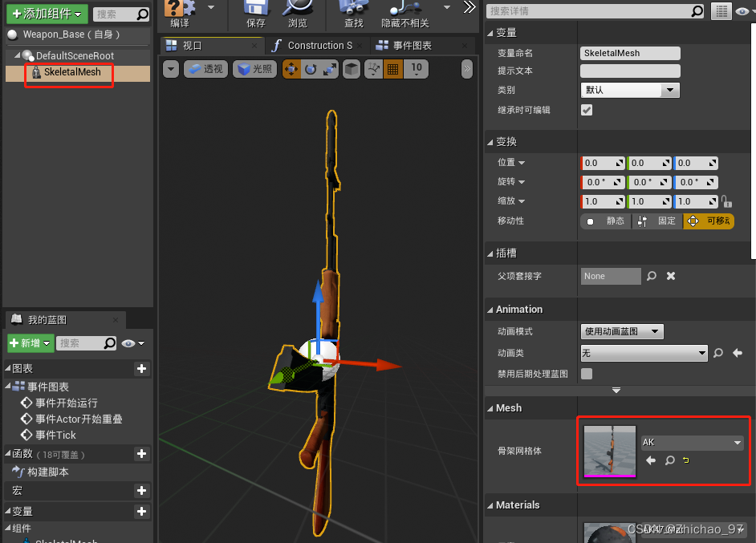The image size is (756, 543).
Task: Set mobility to Static (静态)
Action: click(606, 221)
